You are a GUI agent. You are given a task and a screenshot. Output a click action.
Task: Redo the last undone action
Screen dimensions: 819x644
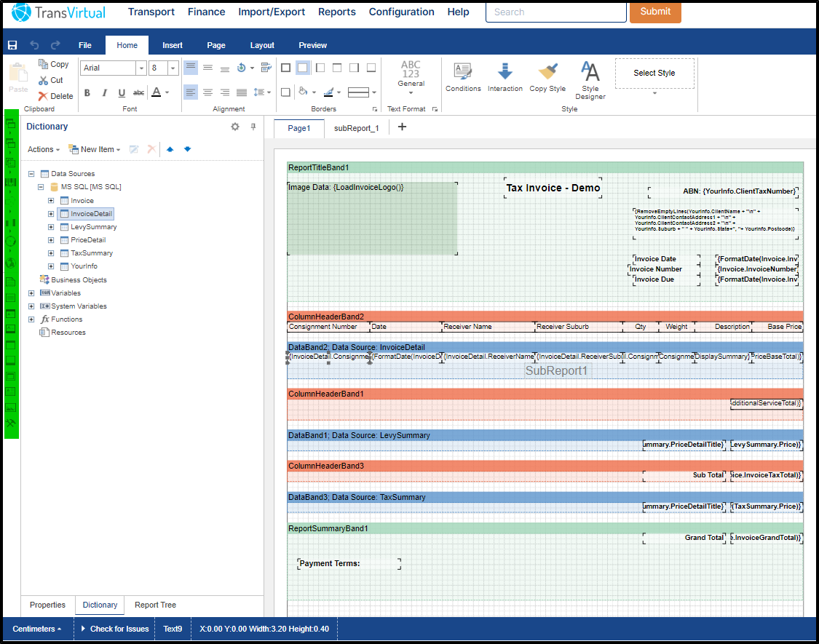coord(55,45)
